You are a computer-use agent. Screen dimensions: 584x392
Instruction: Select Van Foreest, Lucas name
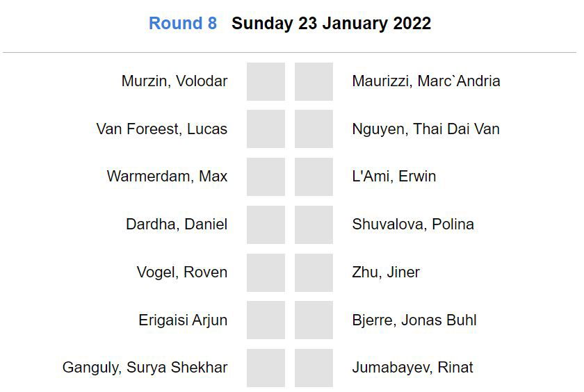point(162,129)
